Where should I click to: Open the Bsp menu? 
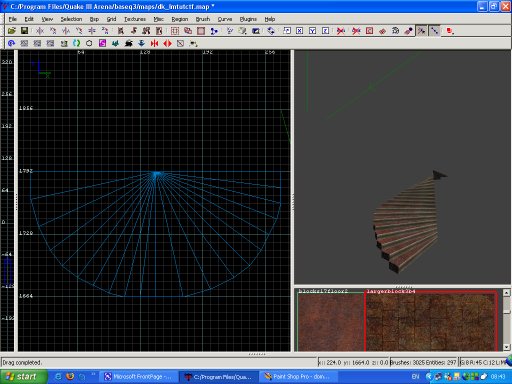coord(94,19)
